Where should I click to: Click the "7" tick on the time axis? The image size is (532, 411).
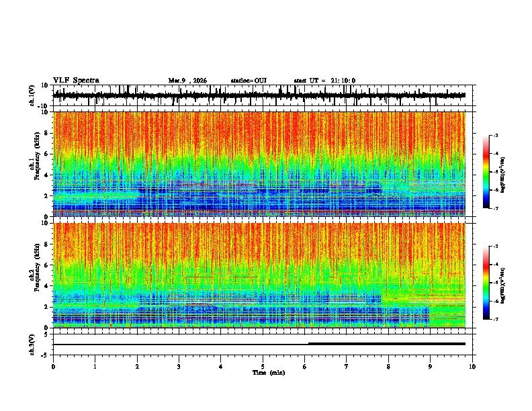347,367
